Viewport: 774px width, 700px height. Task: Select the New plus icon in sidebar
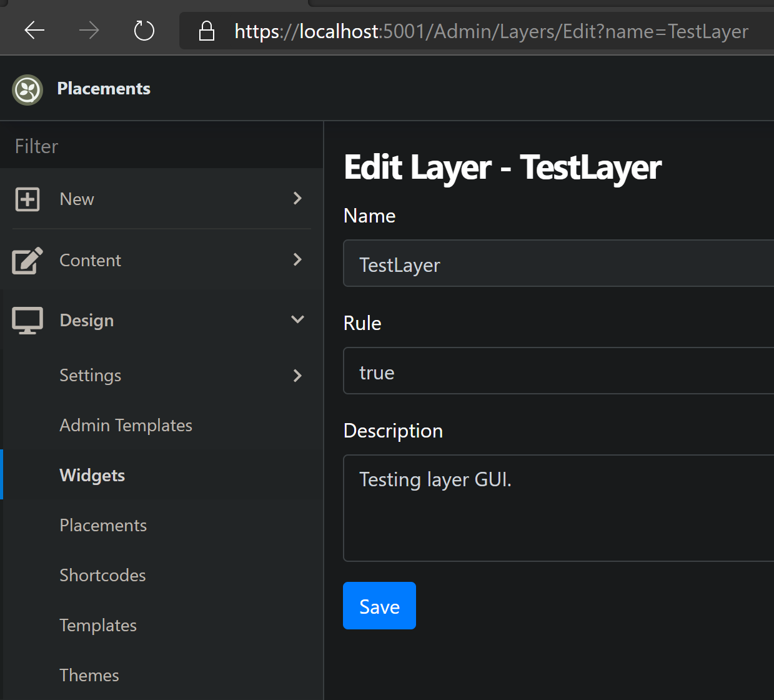pos(27,199)
